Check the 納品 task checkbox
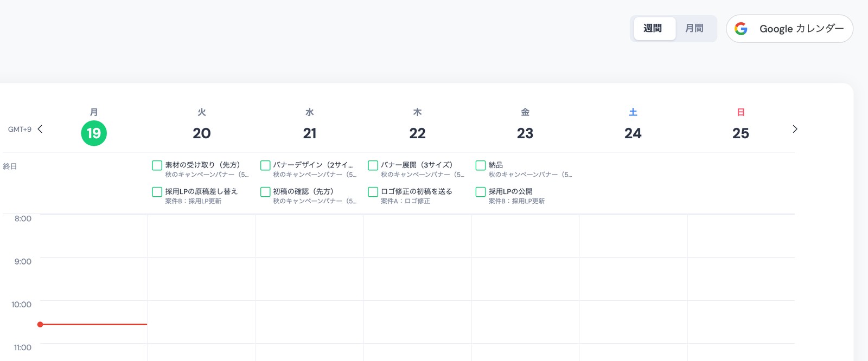The image size is (868, 361). point(481,165)
